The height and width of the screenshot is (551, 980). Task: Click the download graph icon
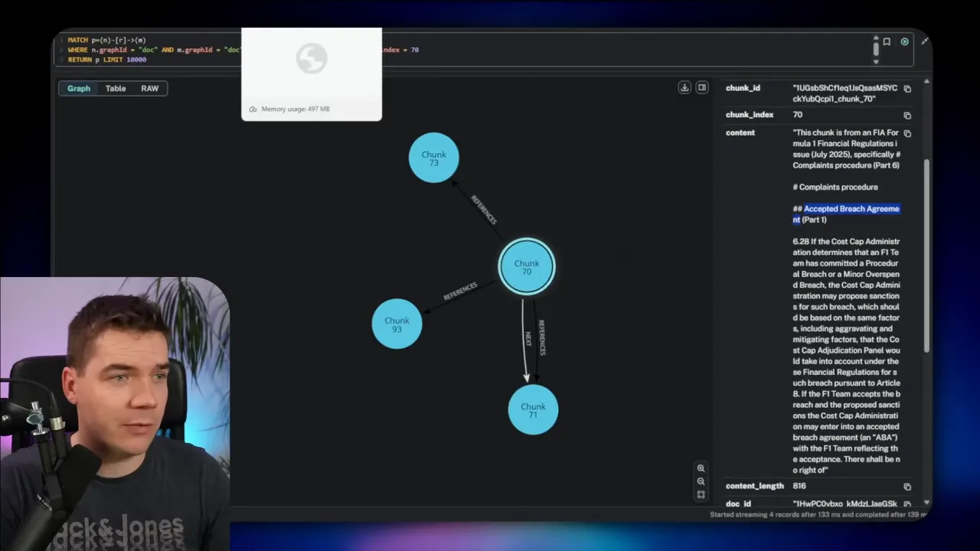click(x=684, y=87)
